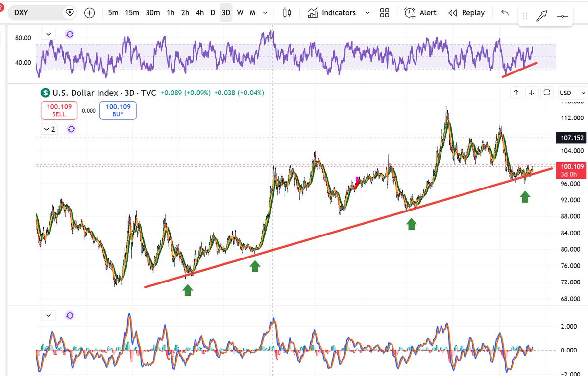This screenshot has width=588, height=376.
Task: Click the purple sync icon in MACD pane
Action: coord(70,316)
